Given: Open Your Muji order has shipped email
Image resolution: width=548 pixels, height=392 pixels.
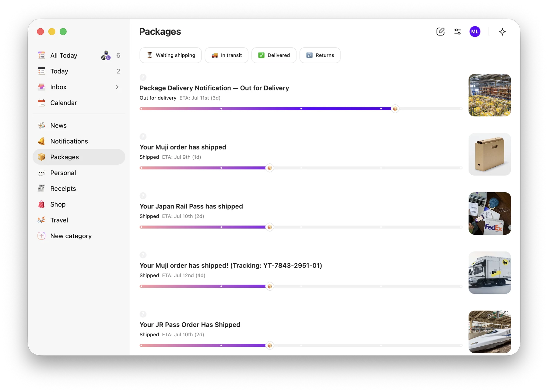Looking at the screenshot, I should (183, 147).
